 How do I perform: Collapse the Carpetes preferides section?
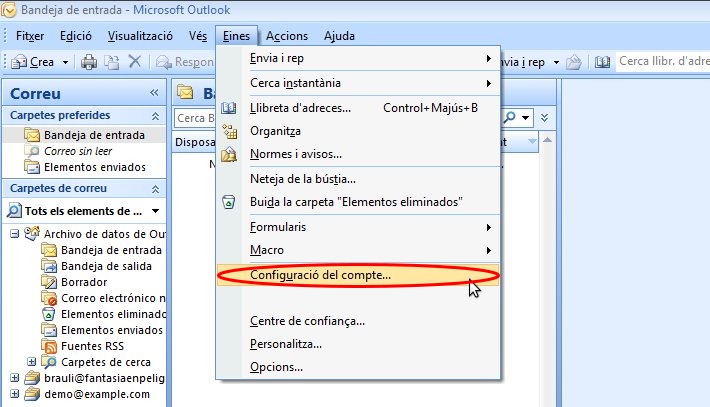tap(155, 116)
